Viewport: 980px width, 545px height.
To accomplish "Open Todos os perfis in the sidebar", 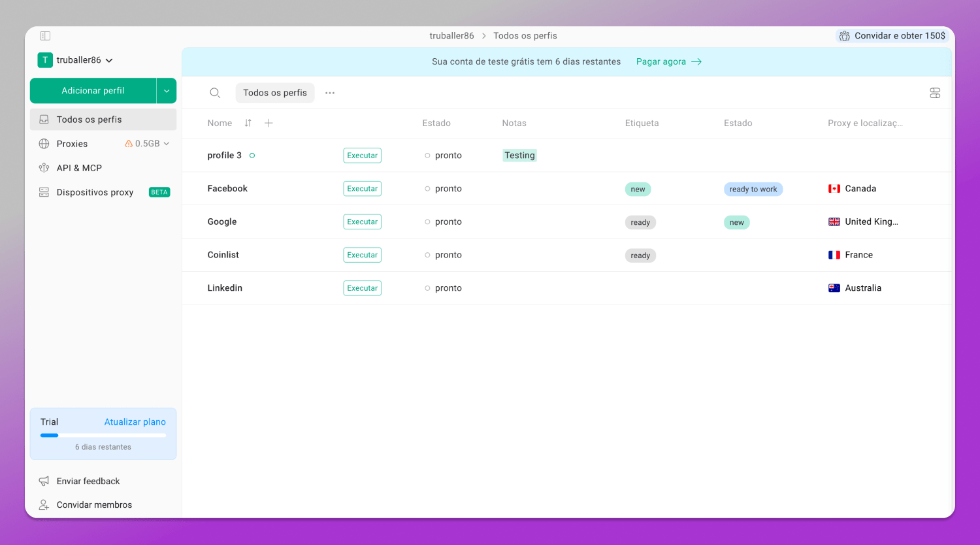I will [103, 120].
